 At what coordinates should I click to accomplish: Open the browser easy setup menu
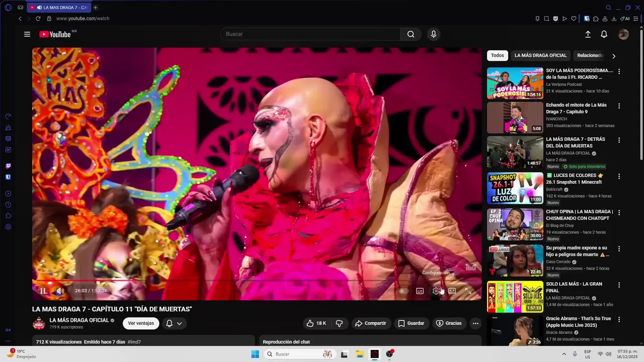click(x=636, y=19)
